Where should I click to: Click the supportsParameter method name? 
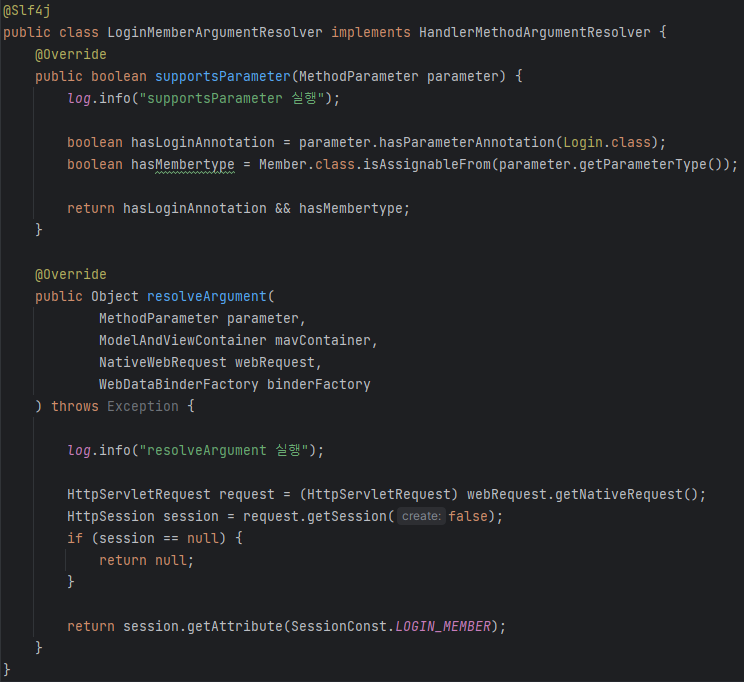(223, 76)
